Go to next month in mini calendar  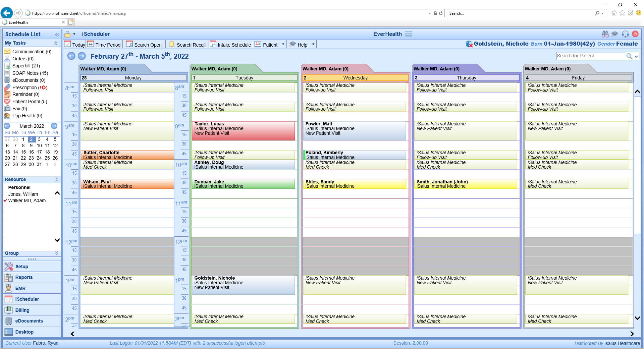pyautogui.click(x=54, y=126)
